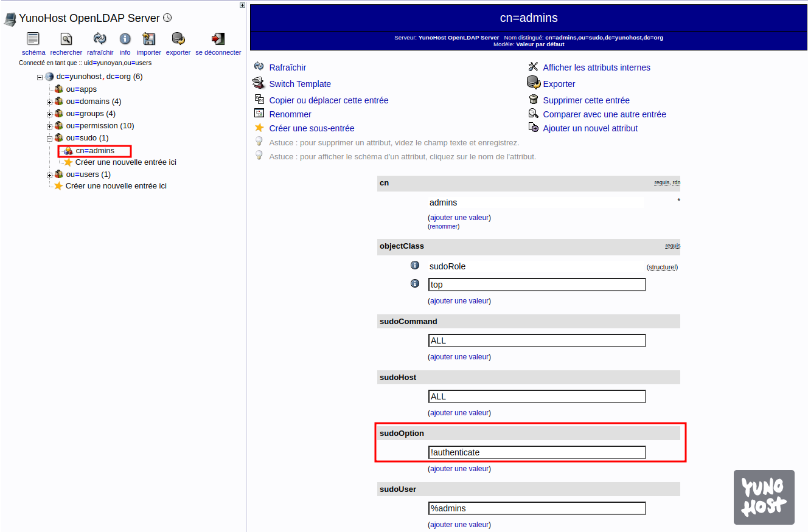Click the sudoCommand value input field
This screenshot has height=532, width=808.
click(x=537, y=340)
